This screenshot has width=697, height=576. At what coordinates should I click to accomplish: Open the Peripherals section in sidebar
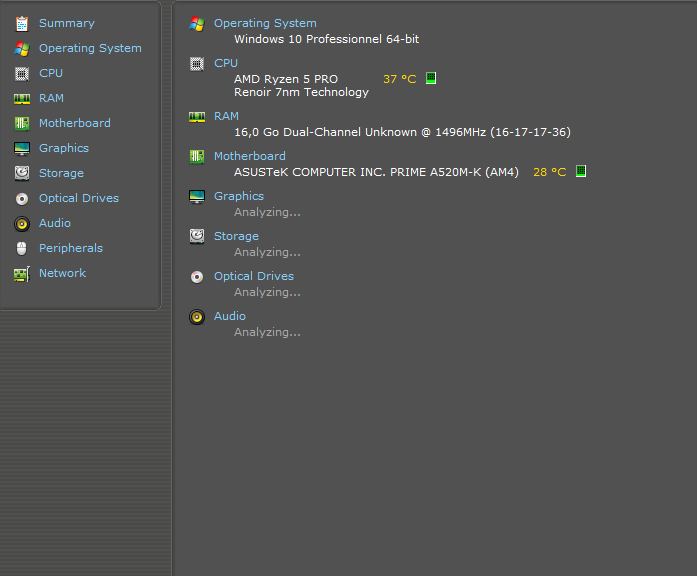click(70, 248)
